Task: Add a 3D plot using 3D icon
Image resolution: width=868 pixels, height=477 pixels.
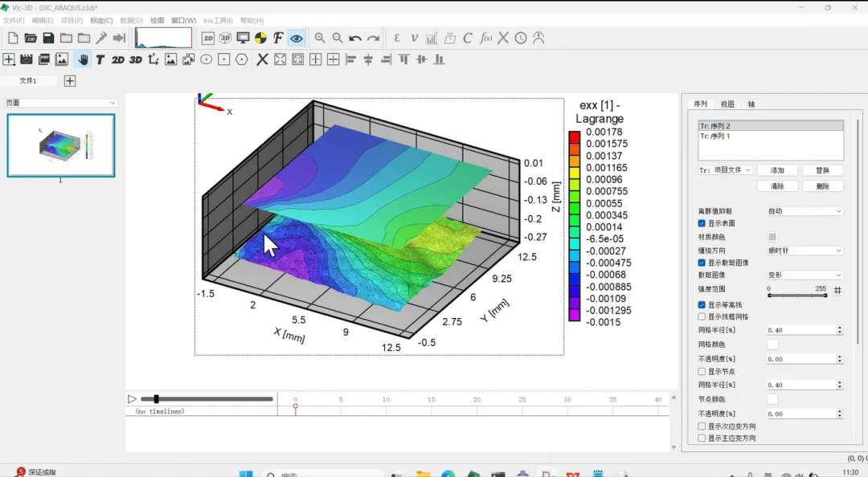Action: pos(136,59)
